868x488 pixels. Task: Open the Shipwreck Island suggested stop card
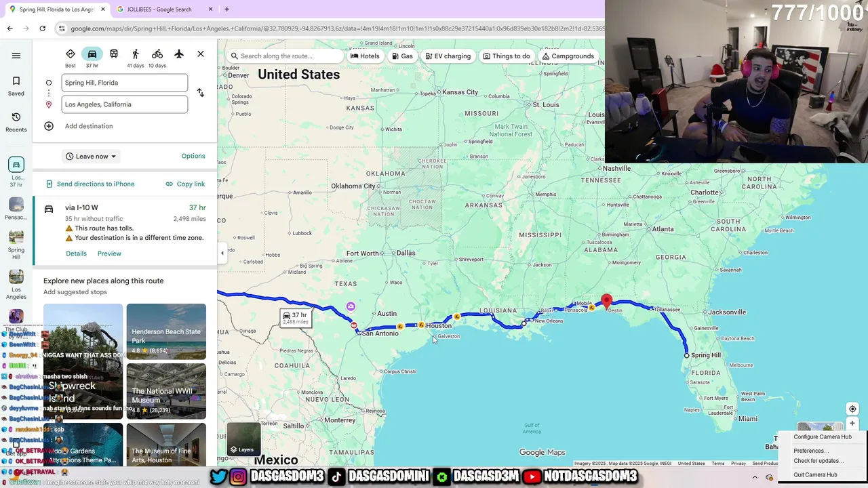[x=83, y=361]
